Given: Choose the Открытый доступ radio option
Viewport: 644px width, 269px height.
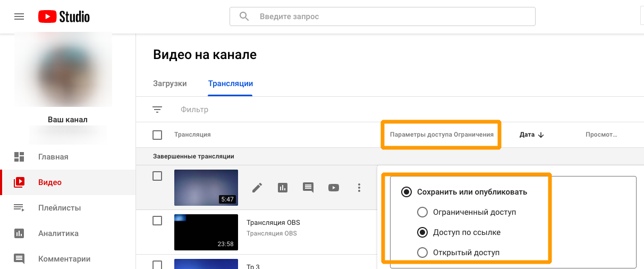Looking at the screenshot, I should [x=422, y=253].
